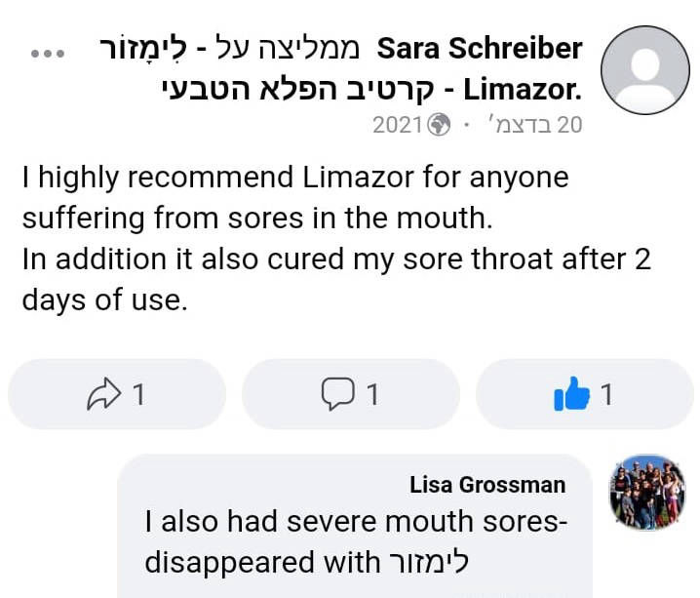Image resolution: width=700 pixels, height=598 pixels.
Task: Click the globe public privacy icon
Action: pyautogui.click(x=440, y=125)
